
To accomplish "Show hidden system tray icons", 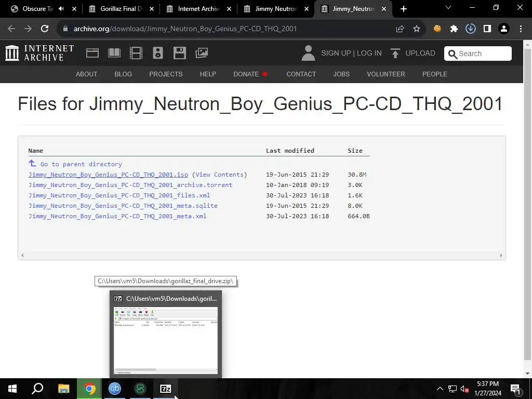I will point(440,389).
